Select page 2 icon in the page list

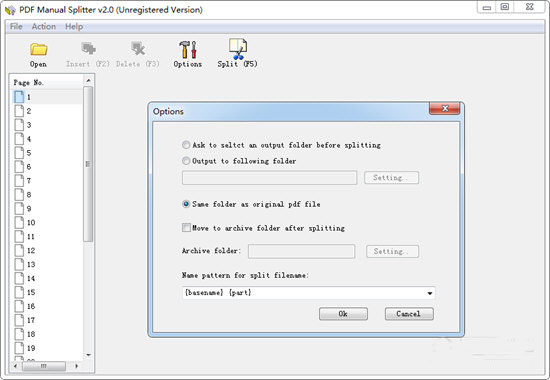(x=19, y=111)
